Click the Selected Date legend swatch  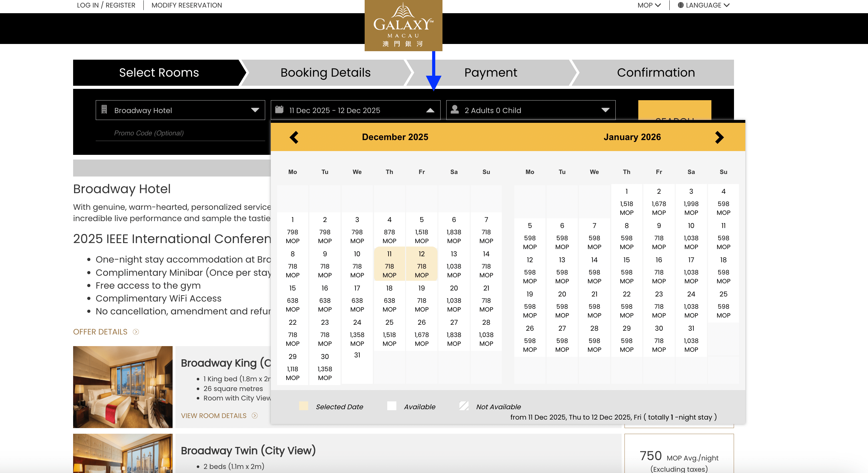pos(303,406)
